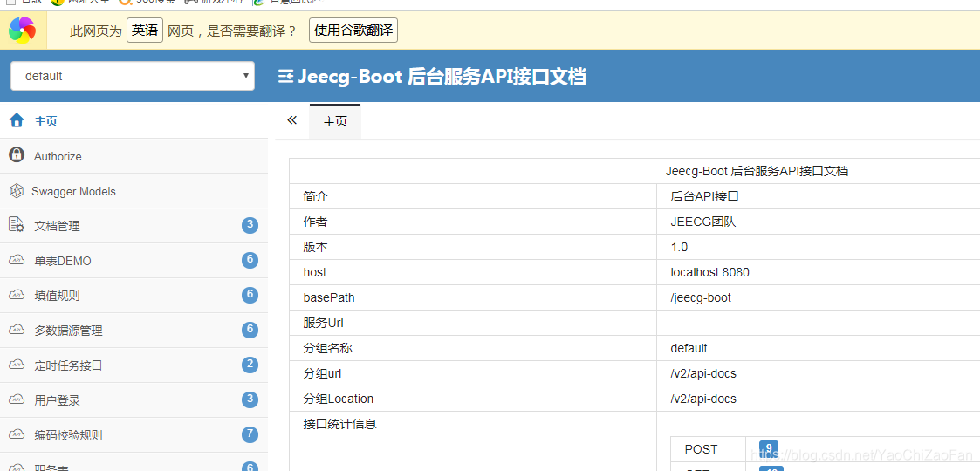Expand the 用户登录 API group
Viewport: 980px width, 471px height.
(134, 399)
